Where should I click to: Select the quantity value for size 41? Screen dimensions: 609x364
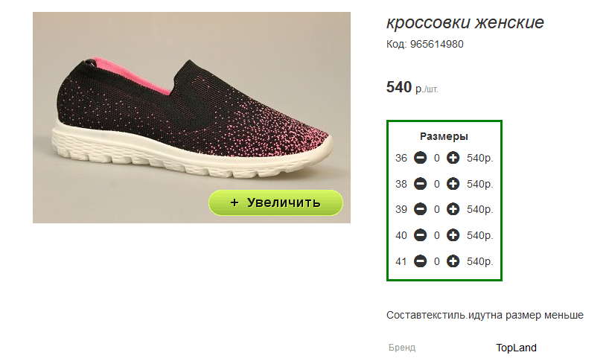(x=436, y=261)
